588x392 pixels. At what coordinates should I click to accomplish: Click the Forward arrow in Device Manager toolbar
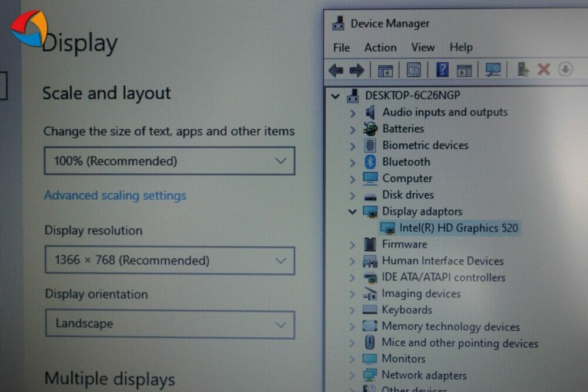coord(357,70)
